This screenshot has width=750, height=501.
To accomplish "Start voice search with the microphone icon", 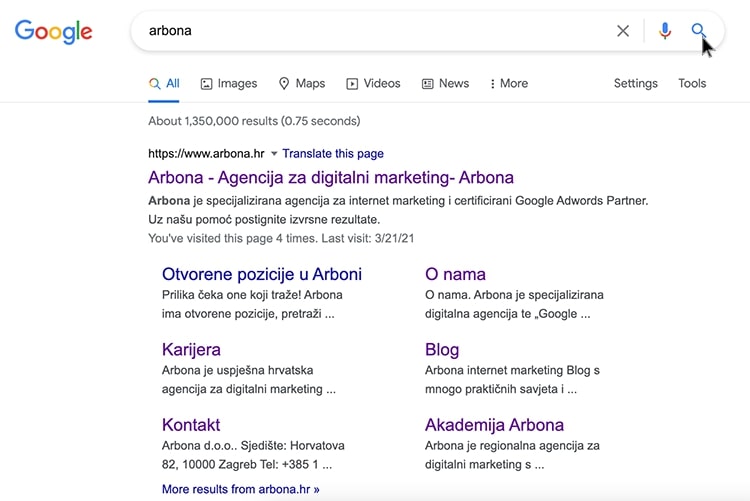I will tap(665, 31).
